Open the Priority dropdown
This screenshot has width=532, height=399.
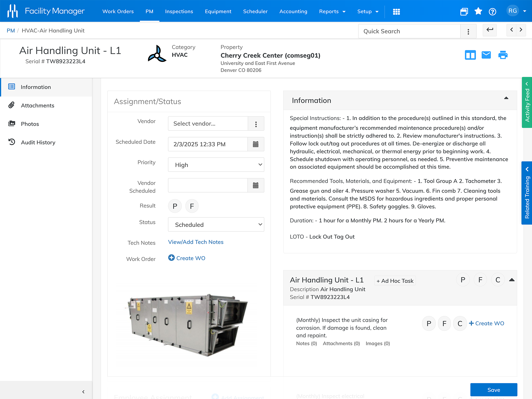(216, 165)
